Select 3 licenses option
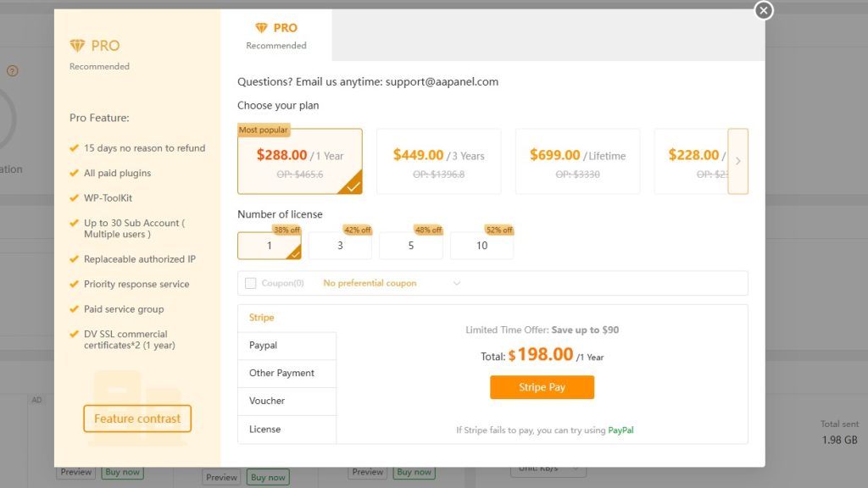The height and width of the screenshot is (488, 868). point(340,246)
